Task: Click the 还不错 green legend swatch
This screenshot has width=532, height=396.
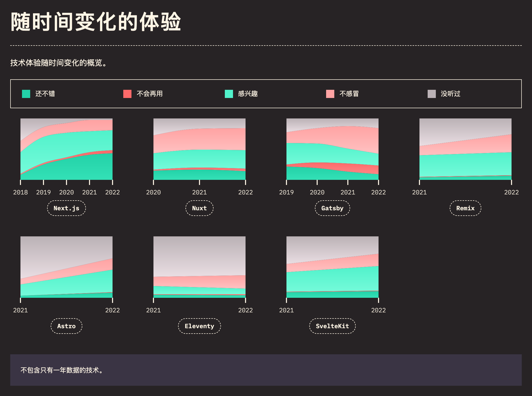Action: (26, 94)
